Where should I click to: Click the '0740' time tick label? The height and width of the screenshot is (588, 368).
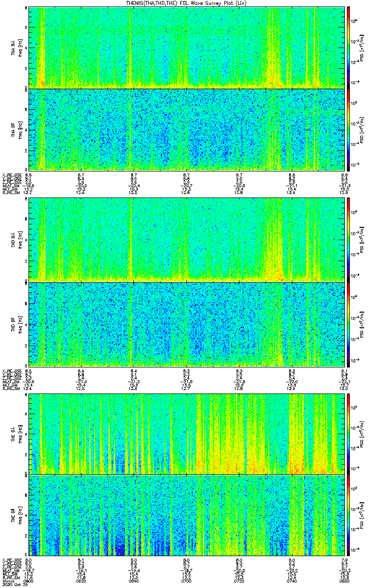coord(291,581)
